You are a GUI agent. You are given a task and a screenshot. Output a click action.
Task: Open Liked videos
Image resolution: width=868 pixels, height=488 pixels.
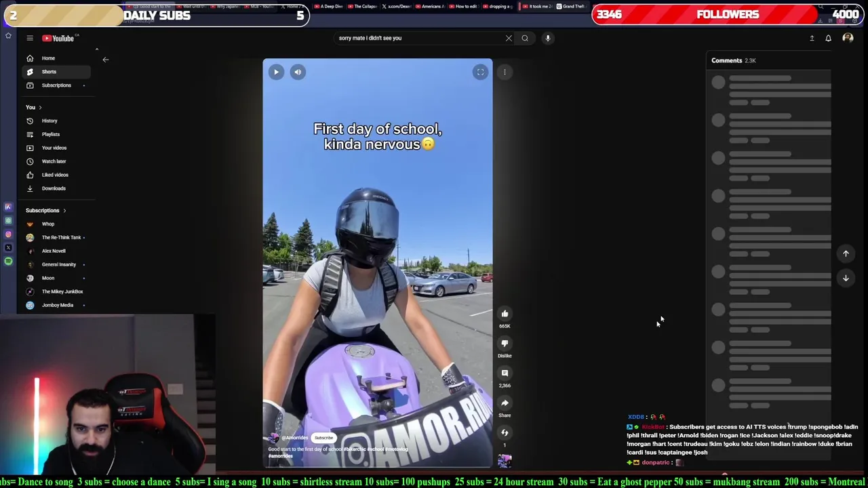(57, 175)
